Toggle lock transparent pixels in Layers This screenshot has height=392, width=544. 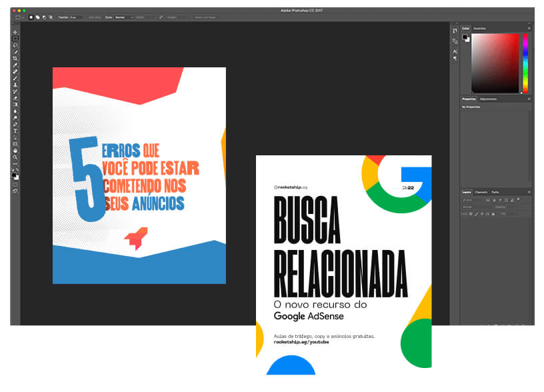point(471,214)
